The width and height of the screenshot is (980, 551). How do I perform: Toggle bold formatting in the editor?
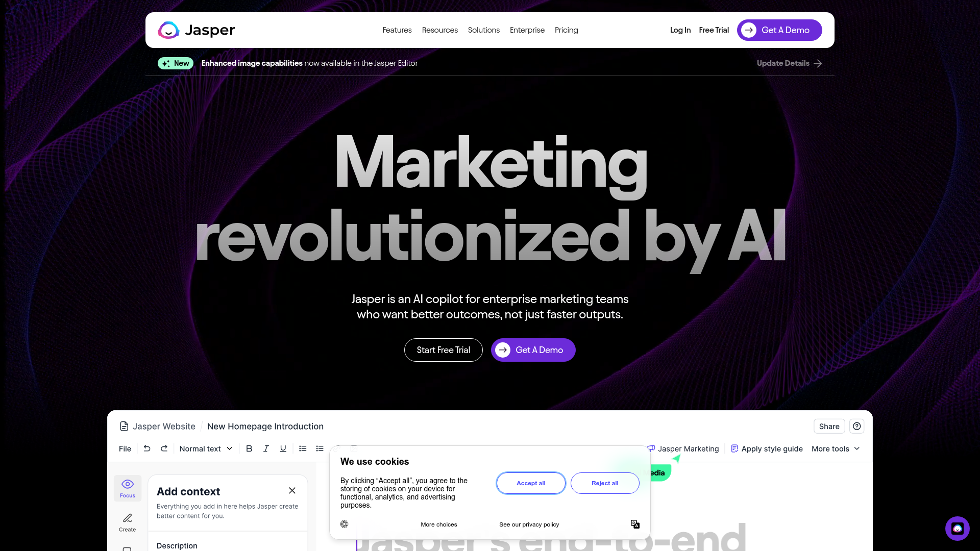tap(249, 448)
